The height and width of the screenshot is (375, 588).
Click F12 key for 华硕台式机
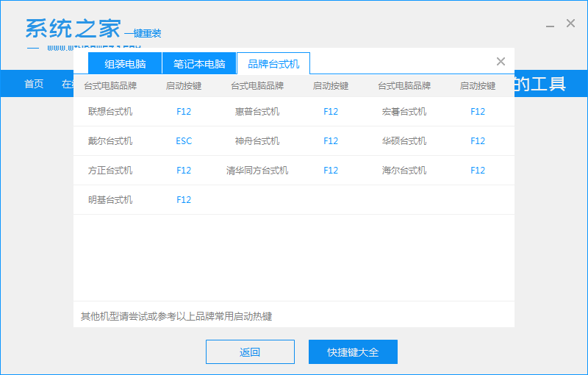pos(478,141)
